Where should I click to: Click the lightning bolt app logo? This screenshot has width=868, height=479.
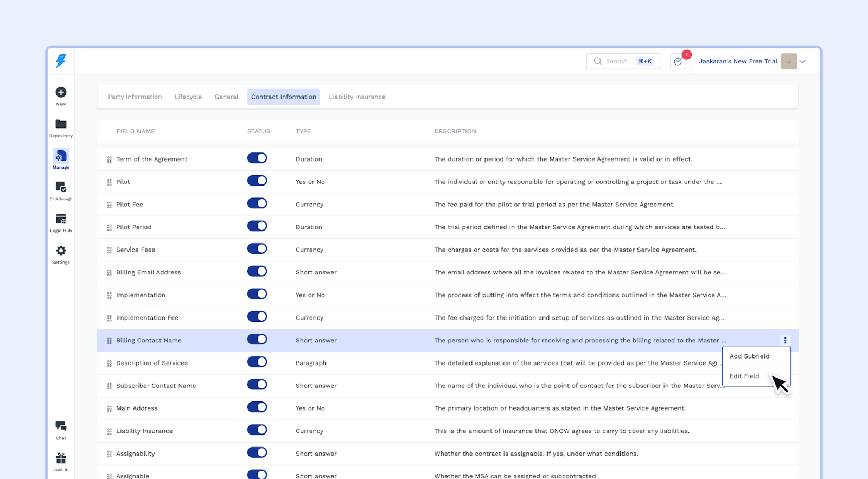(61, 61)
